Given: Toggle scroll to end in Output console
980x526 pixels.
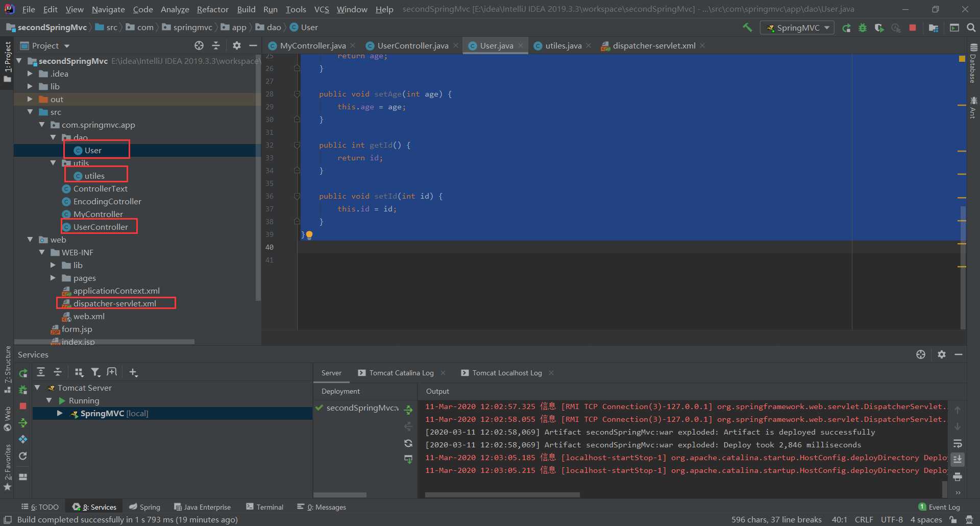Looking at the screenshot, I should point(958,460).
